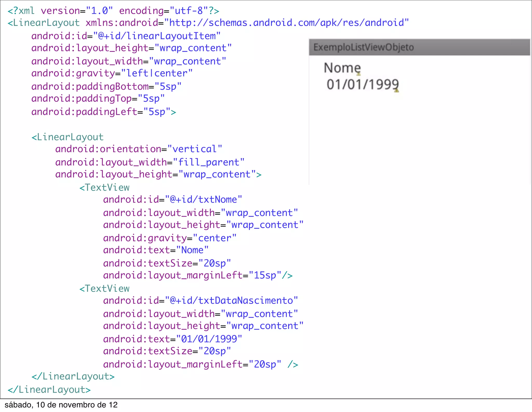The height and width of the screenshot is (412, 532).
Task: Click the layout_width="fill_parent" line
Action: coord(150,162)
